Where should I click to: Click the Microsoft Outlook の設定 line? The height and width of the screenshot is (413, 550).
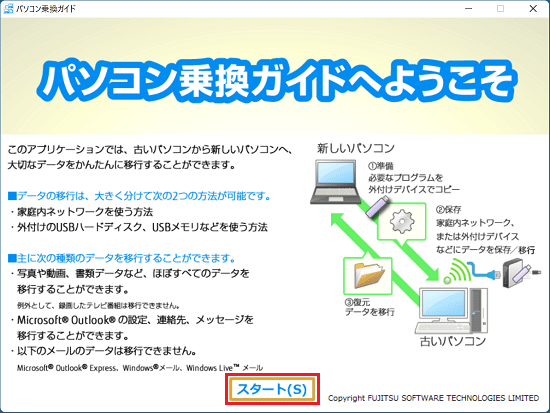(132, 320)
